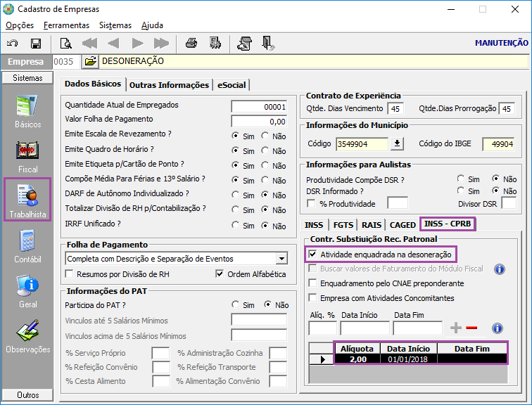The width and height of the screenshot is (532, 405).
Task: Click the Cadastro de Empresas window icon
Action: (8, 9)
